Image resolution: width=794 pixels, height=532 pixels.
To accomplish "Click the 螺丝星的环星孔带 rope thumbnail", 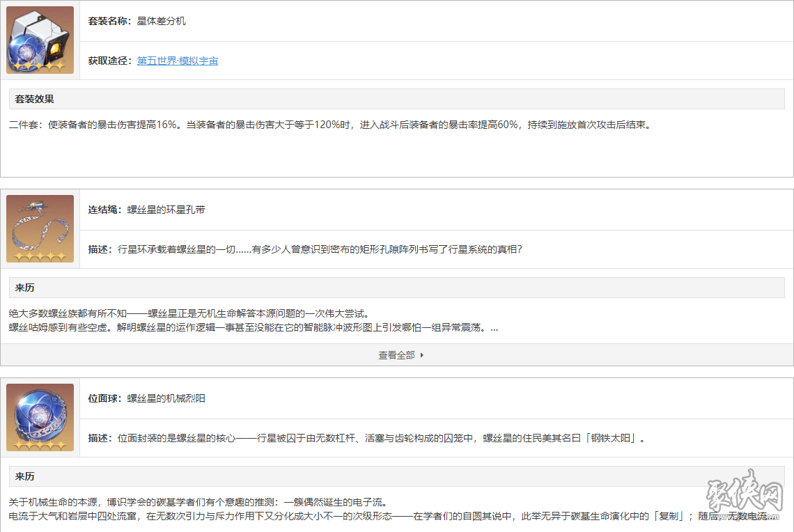I will 40,229.
